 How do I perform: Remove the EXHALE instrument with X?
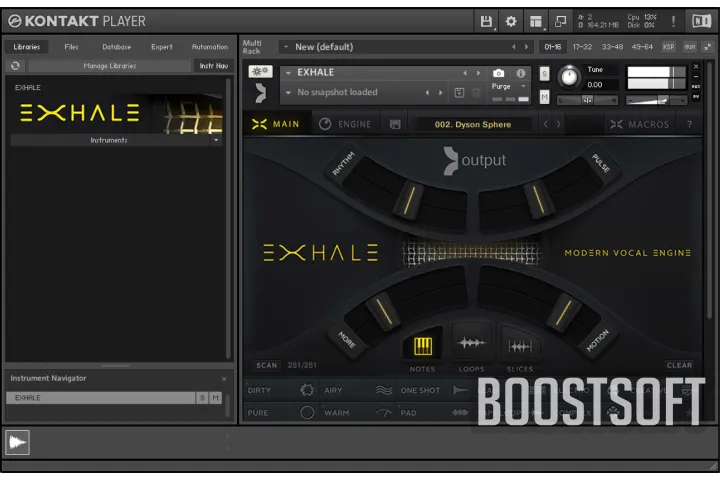(696, 67)
